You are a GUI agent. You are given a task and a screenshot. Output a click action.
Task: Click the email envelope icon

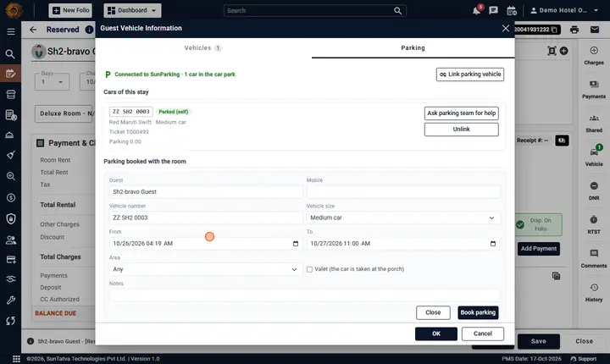(595, 30)
